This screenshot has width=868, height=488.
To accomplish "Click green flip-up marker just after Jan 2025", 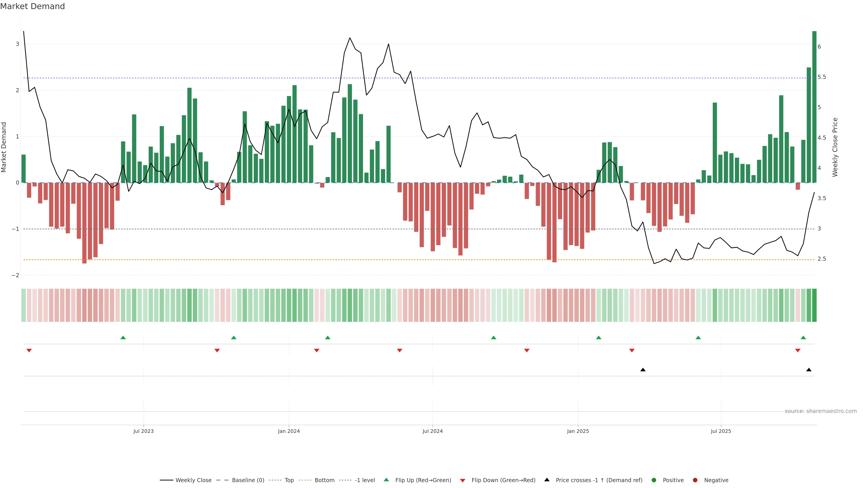I will pyautogui.click(x=598, y=338).
